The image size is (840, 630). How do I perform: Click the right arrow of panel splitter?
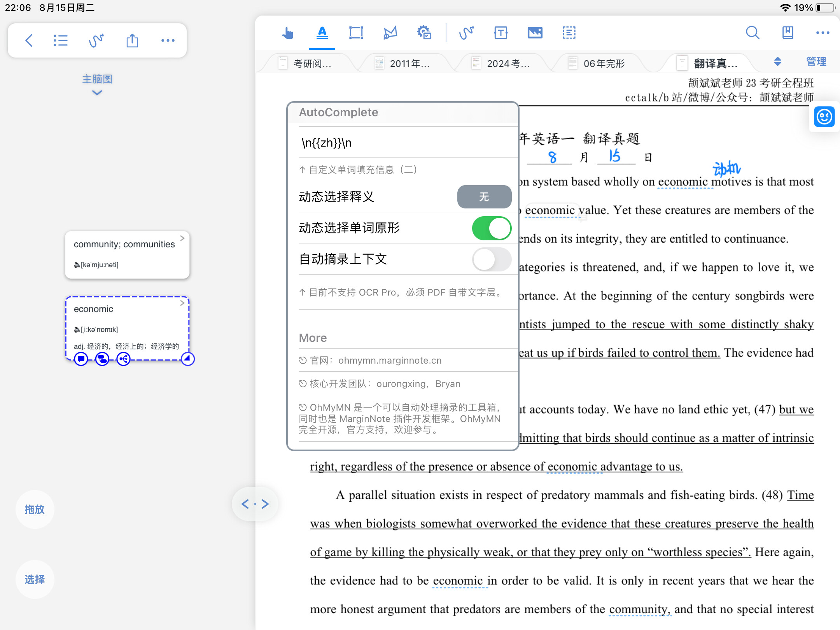point(265,504)
